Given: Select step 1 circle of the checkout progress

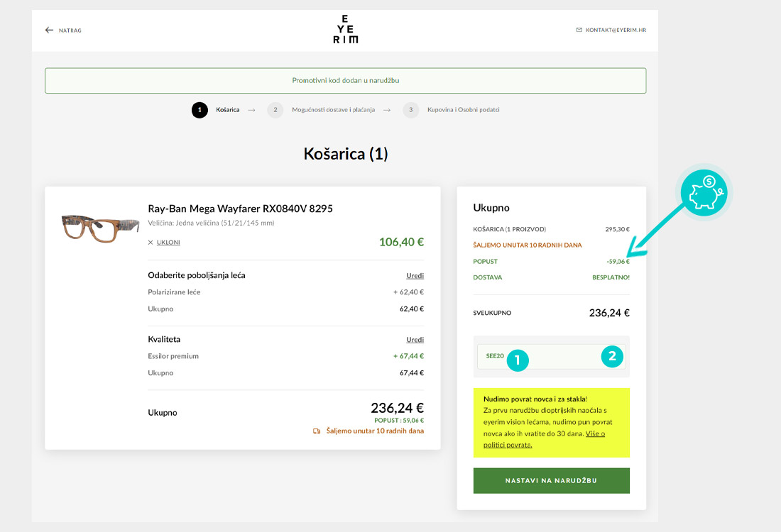Looking at the screenshot, I should pyautogui.click(x=200, y=110).
